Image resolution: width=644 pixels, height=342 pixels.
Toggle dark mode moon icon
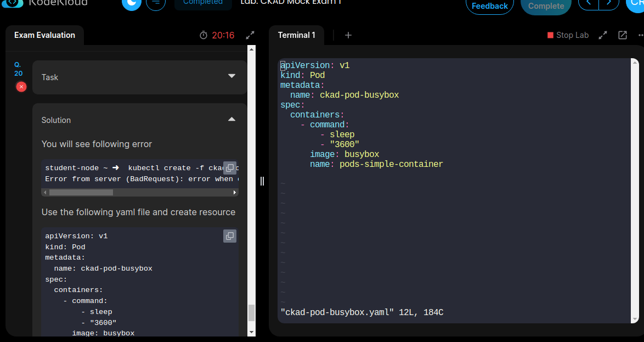[x=131, y=4]
